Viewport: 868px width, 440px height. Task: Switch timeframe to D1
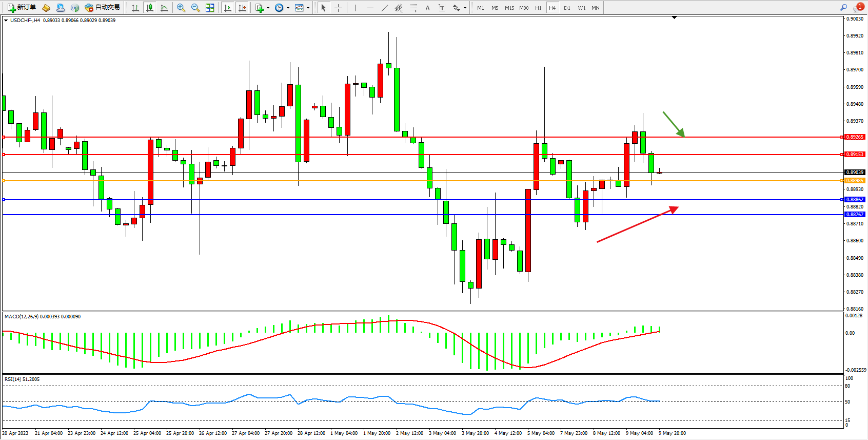coord(567,8)
